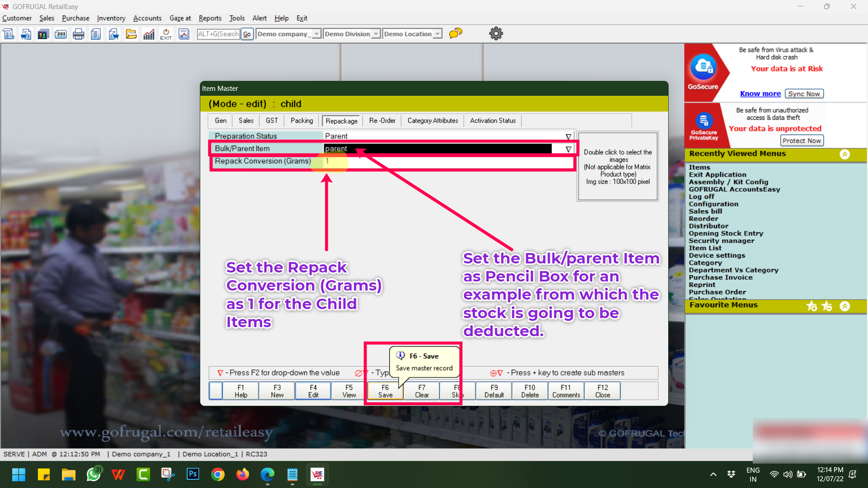868x488 pixels.
Task: Click the EXIT power icon
Action: coord(166,34)
